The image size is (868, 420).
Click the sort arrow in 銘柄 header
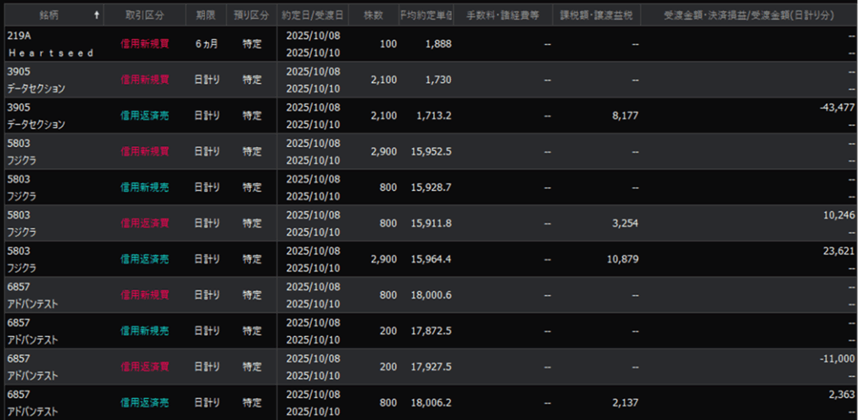point(96,15)
